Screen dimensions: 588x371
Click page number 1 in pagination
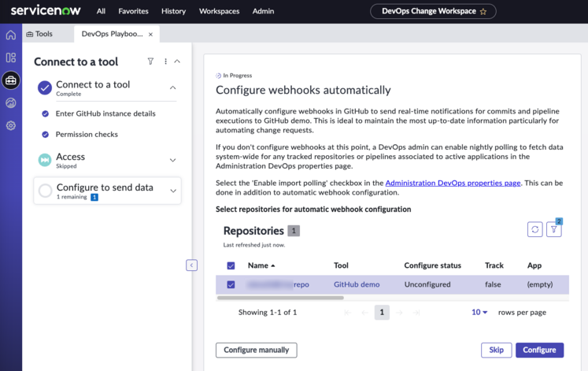point(382,312)
